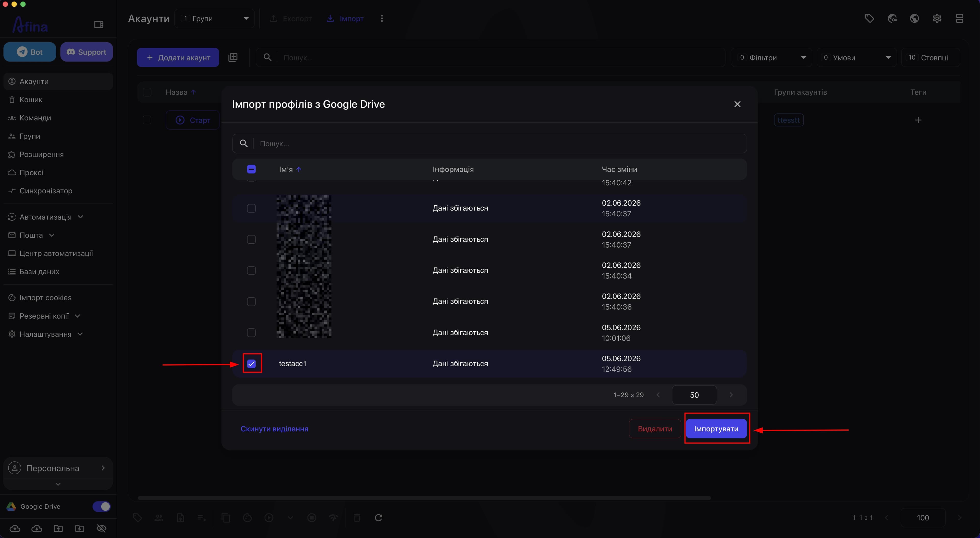Close the Google Drive import dialog
This screenshot has width=980, height=538.
coord(737,104)
